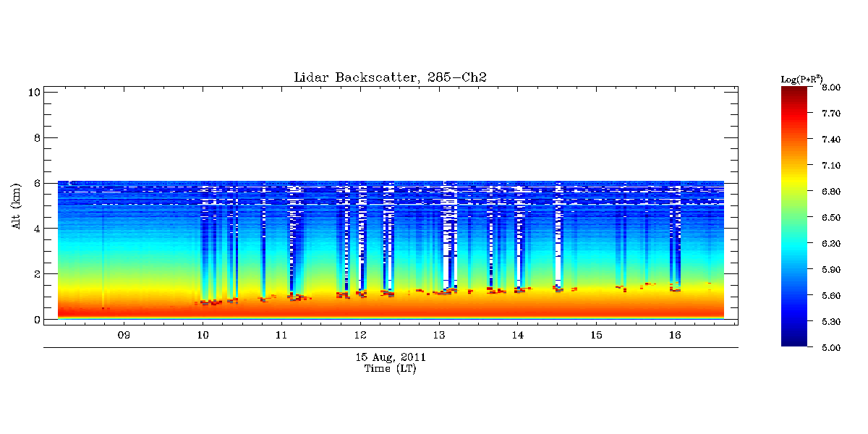868x434 pixels.
Task: Click the colorbar value 6.20
Action: [x=831, y=244]
